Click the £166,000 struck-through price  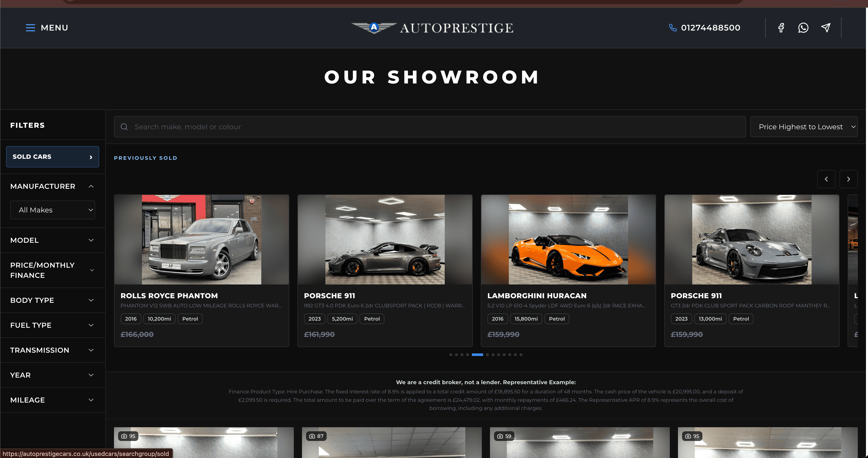point(137,334)
